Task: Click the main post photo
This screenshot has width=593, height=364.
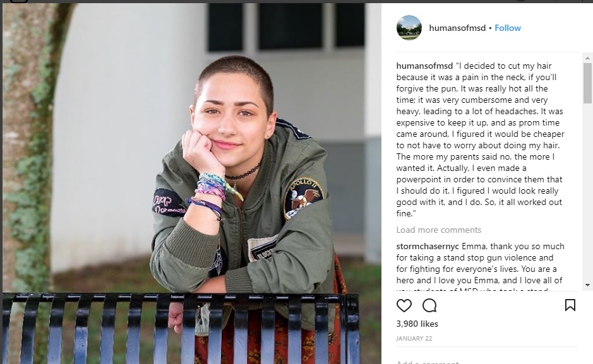Action: [192, 184]
